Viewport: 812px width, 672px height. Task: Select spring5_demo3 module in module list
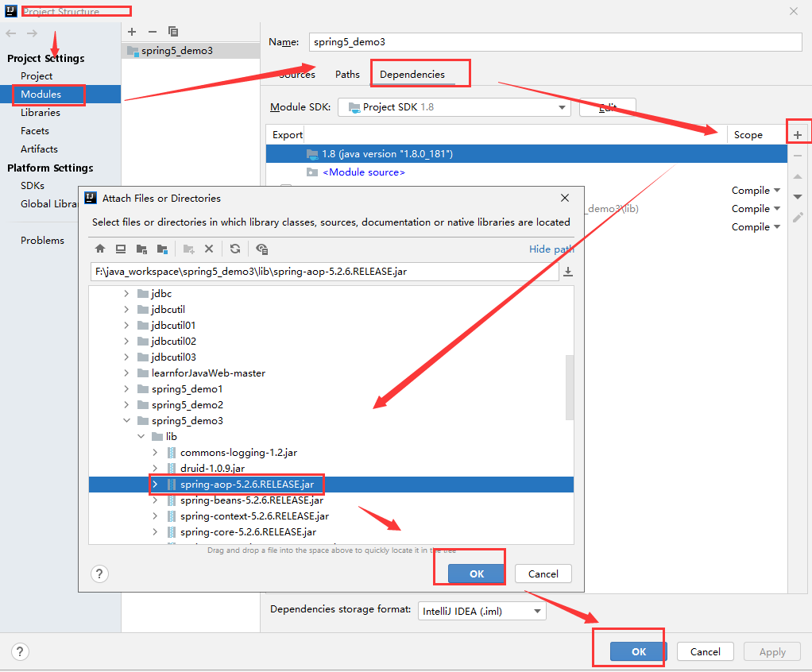[x=191, y=51]
